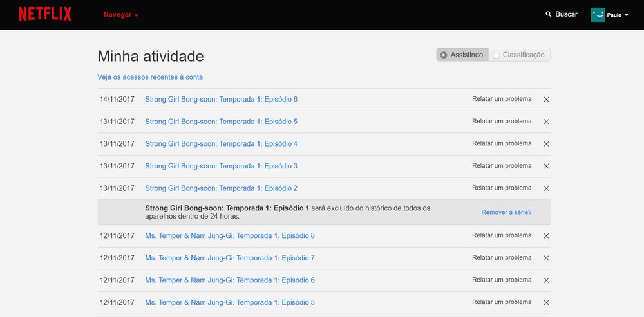Screen dimensions: 644x317
Task: Click the Buscar search magnifier icon
Action: 548,14
